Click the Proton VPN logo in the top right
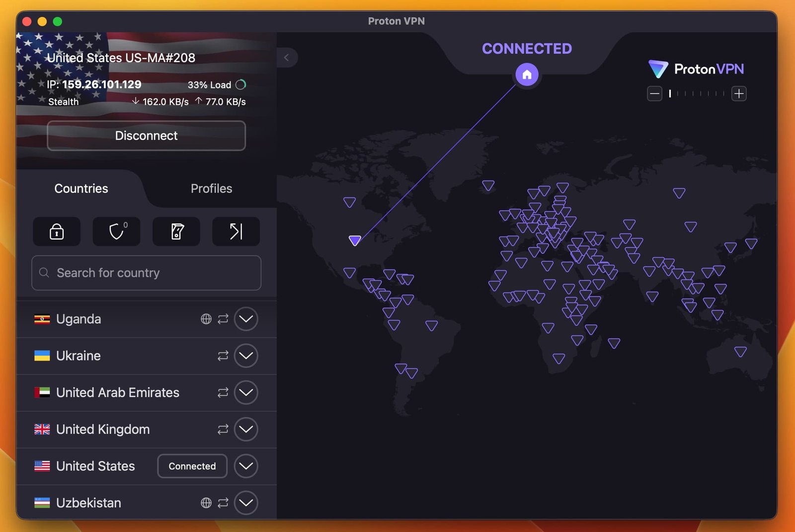This screenshot has width=795, height=532. click(x=695, y=69)
